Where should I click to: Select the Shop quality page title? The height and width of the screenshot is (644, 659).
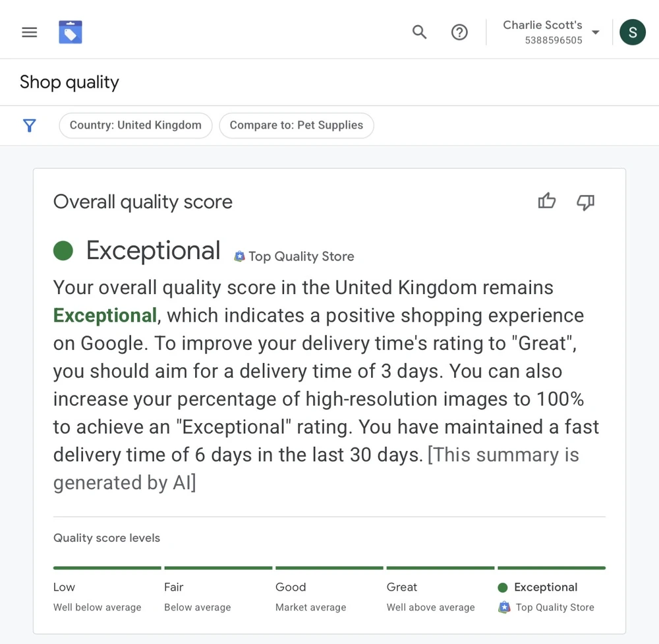click(69, 82)
